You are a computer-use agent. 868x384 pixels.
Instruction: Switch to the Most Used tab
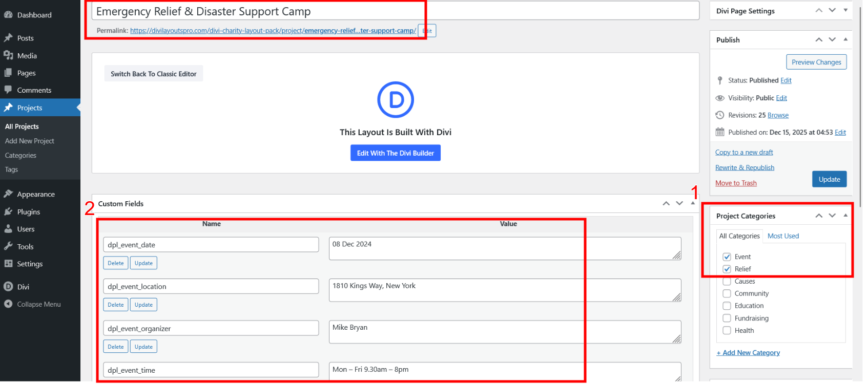783,236
